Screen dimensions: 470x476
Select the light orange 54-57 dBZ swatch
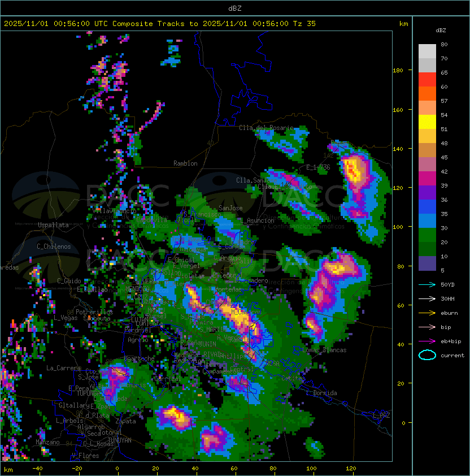427,108
